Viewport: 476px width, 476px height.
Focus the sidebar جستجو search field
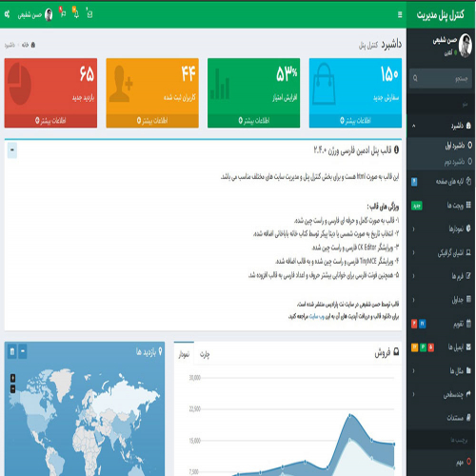(446, 78)
